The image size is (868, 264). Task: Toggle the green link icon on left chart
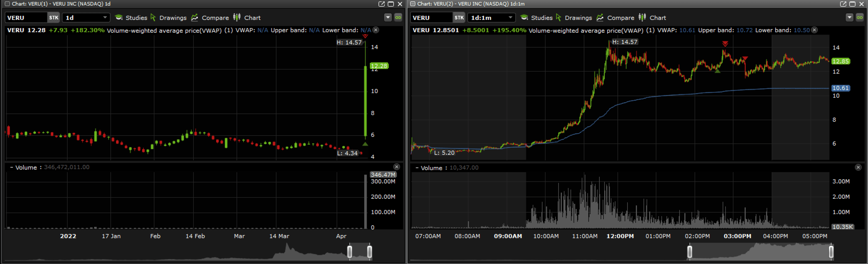(x=398, y=18)
